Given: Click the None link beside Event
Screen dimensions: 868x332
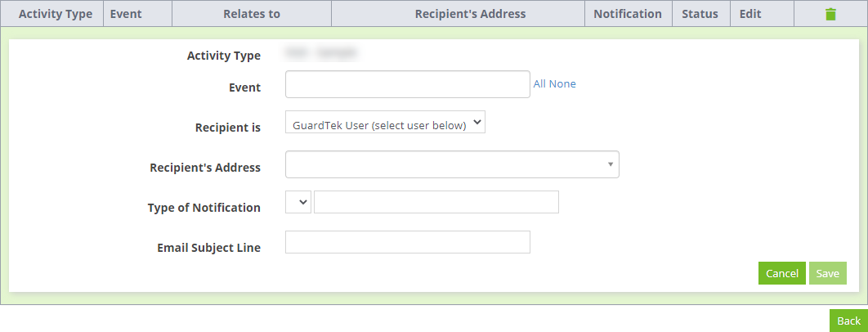Looking at the screenshot, I should [x=562, y=84].
